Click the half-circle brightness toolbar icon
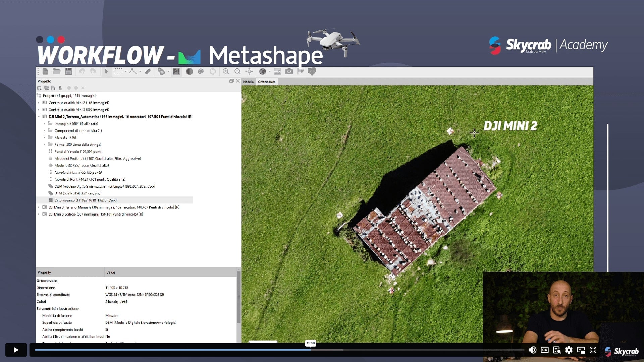 (x=190, y=71)
